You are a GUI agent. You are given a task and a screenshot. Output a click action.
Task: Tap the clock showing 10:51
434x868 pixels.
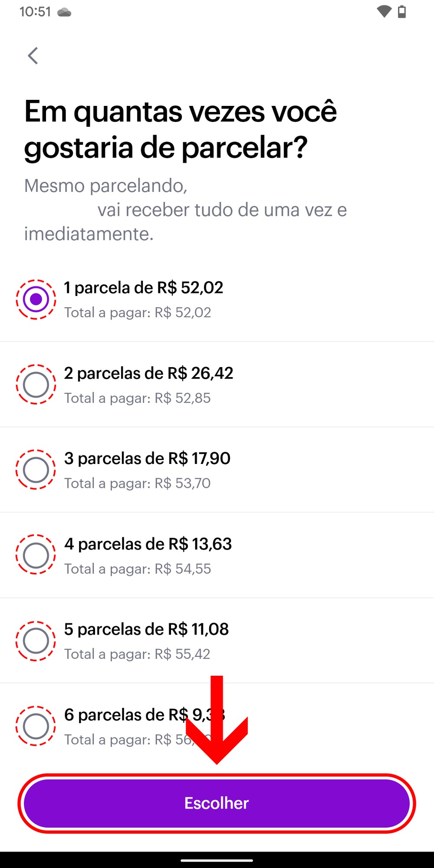pos(35,12)
